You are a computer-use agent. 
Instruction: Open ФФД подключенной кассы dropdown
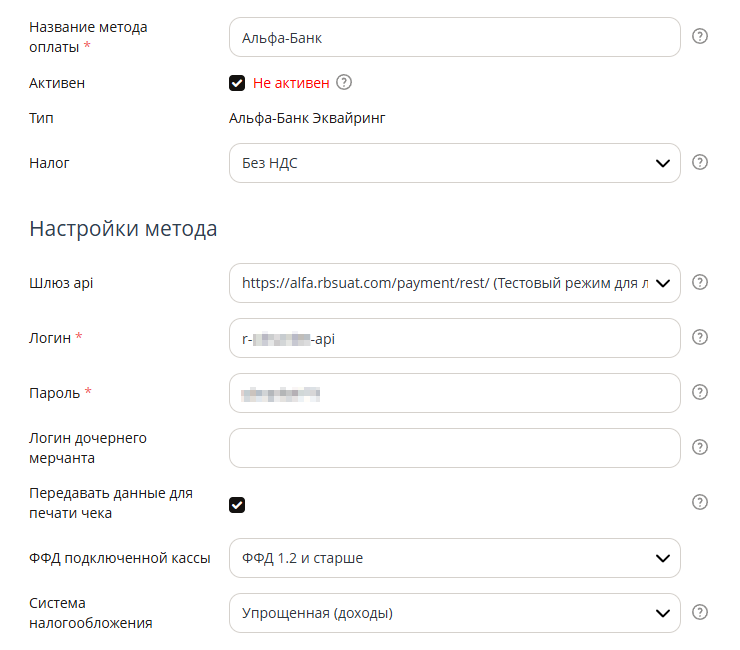[x=454, y=558]
